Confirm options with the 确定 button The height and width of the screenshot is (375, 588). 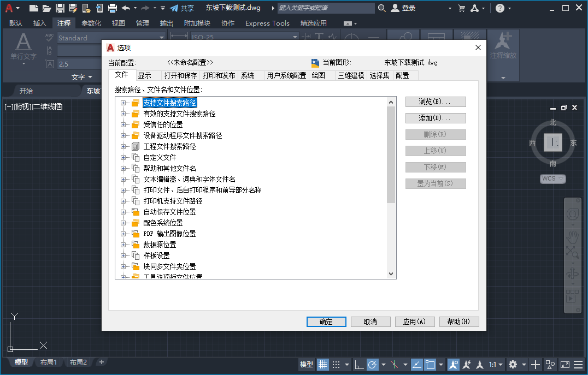[326, 322]
